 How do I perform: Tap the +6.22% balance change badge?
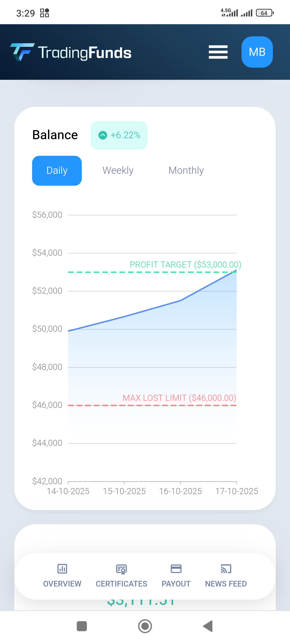click(119, 135)
